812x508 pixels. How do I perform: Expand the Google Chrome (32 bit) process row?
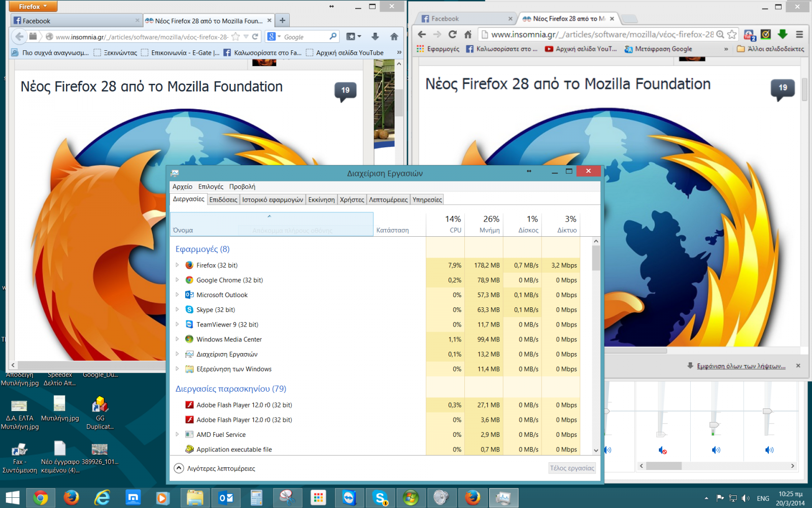177,280
